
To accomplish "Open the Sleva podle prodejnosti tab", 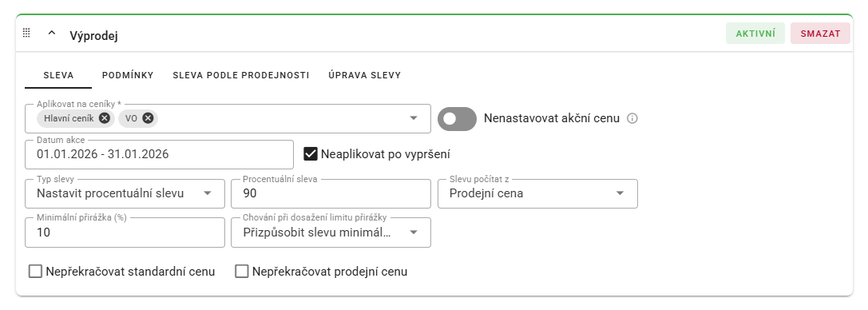I will pos(241,75).
